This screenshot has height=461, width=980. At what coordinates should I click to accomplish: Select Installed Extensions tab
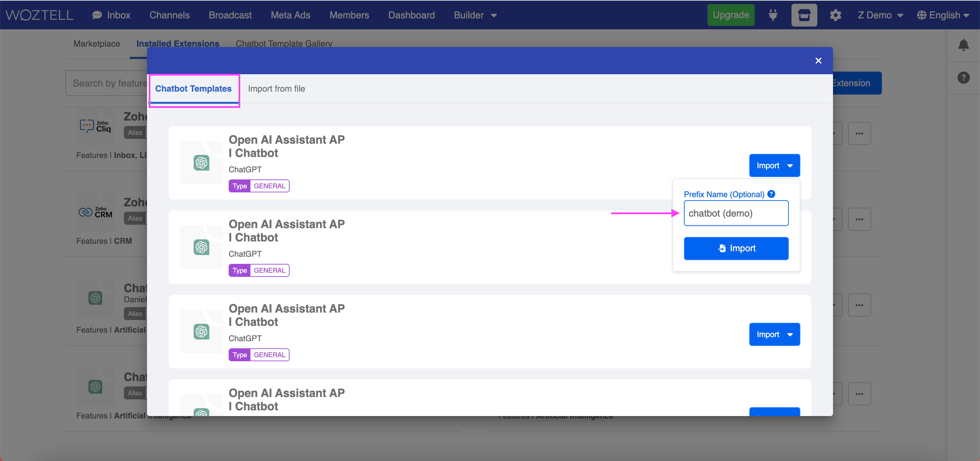click(178, 44)
